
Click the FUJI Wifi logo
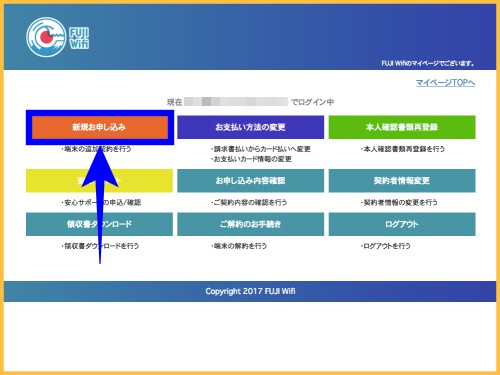click(58, 37)
